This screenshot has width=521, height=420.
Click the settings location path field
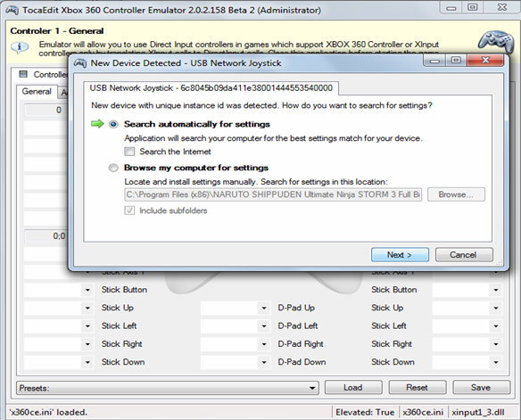273,194
